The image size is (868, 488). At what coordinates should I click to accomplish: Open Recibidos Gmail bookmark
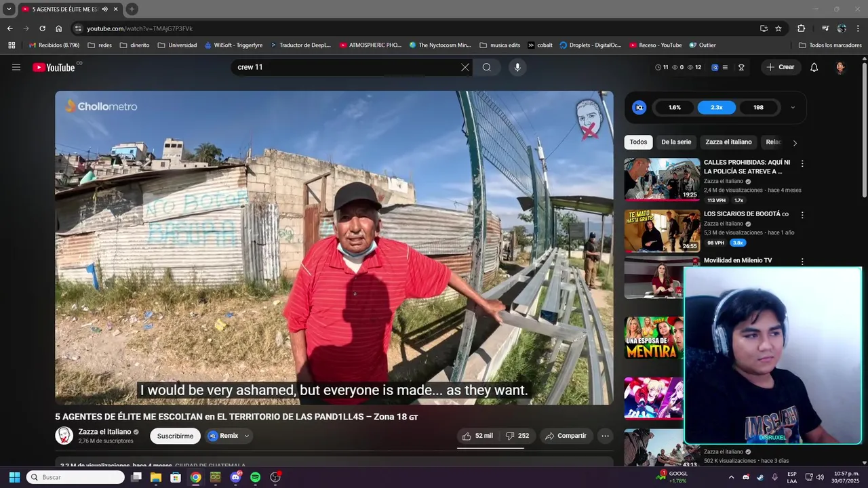(x=54, y=45)
